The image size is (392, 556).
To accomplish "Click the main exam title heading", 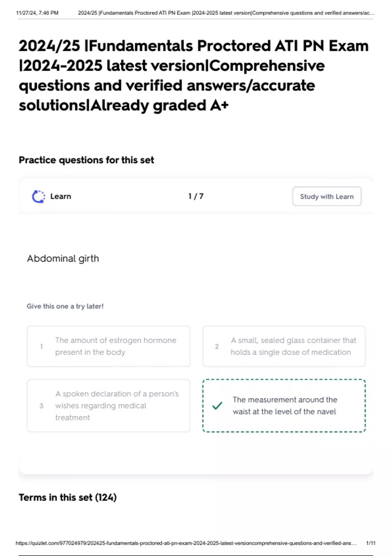I will 193,76.
